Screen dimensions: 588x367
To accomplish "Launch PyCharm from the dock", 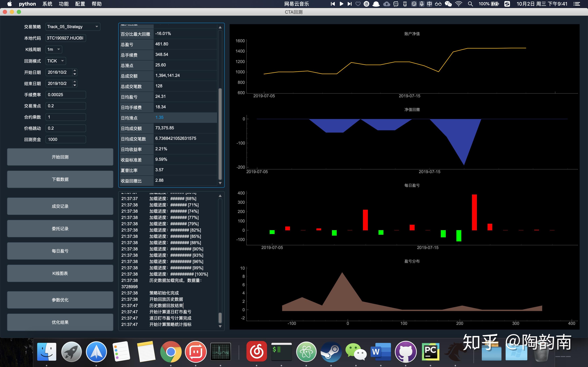I will (430, 352).
